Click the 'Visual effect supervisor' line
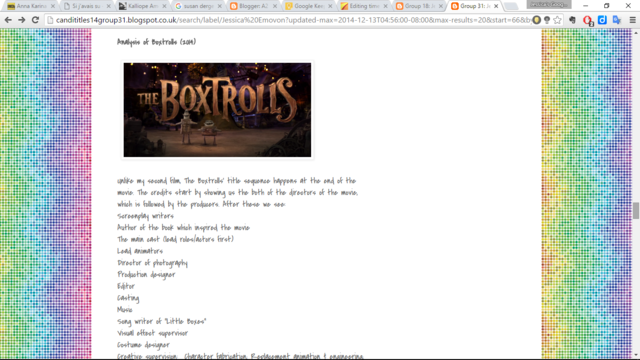This screenshot has height=360, width=640. coord(153,333)
